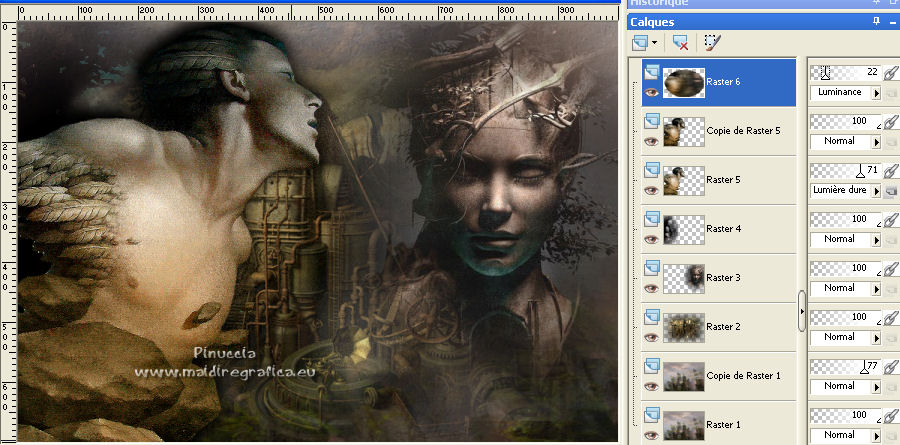This screenshot has height=445, width=900.
Task: Click the Raster 2 machinery thumbnail
Action: [684, 328]
